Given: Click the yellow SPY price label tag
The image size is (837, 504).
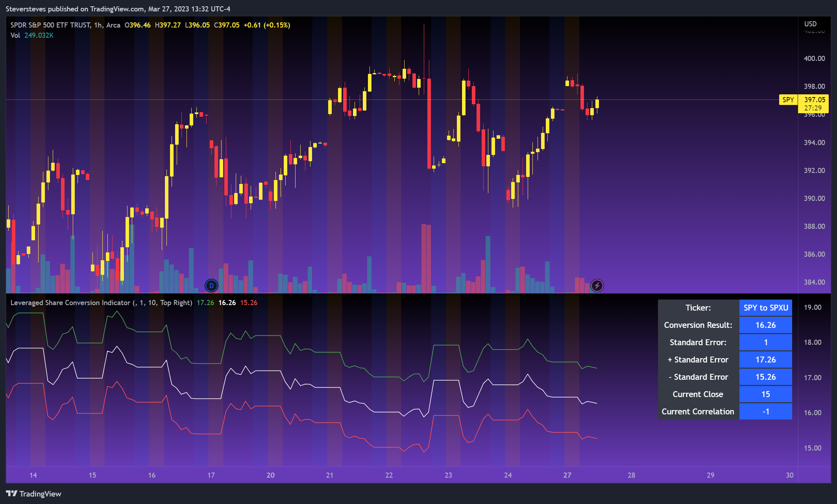Looking at the screenshot, I should click(x=788, y=99).
